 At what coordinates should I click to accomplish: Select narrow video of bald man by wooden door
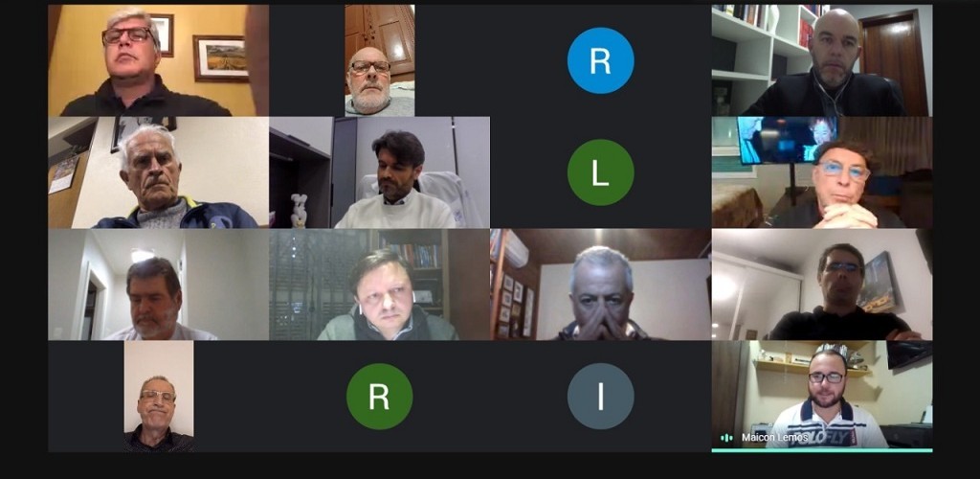coord(379,60)
